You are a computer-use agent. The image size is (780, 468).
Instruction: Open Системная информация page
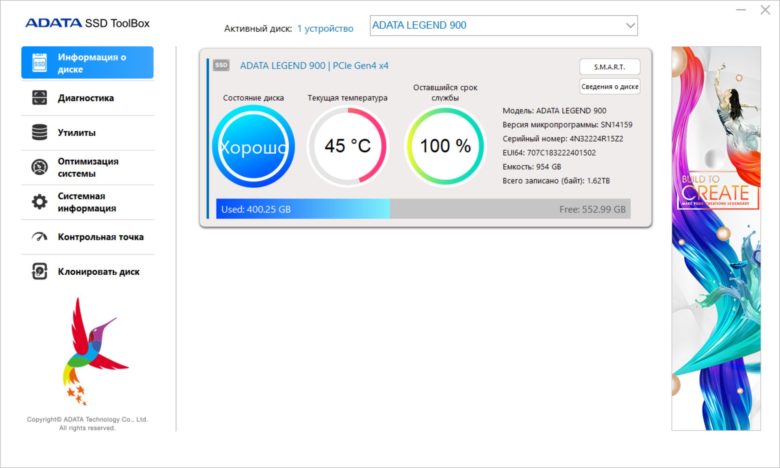(87, 202)
